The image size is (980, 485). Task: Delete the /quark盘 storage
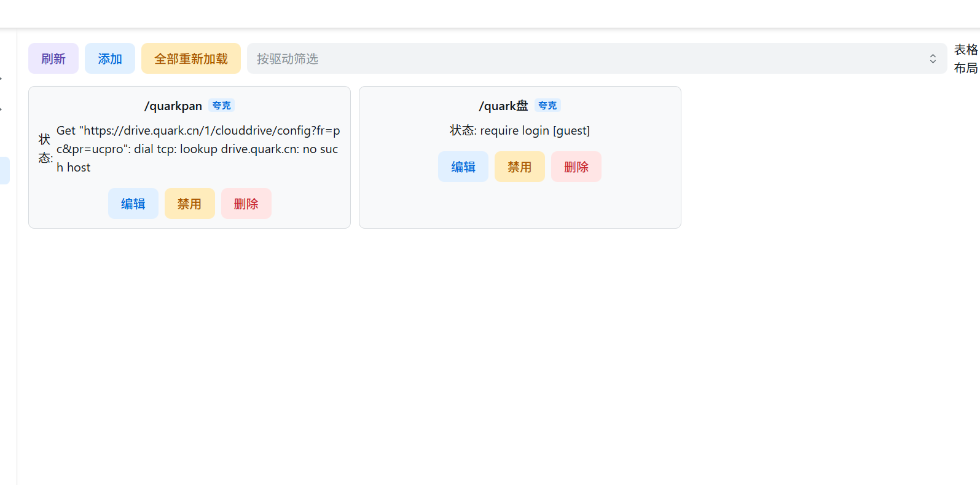point(576,167)
